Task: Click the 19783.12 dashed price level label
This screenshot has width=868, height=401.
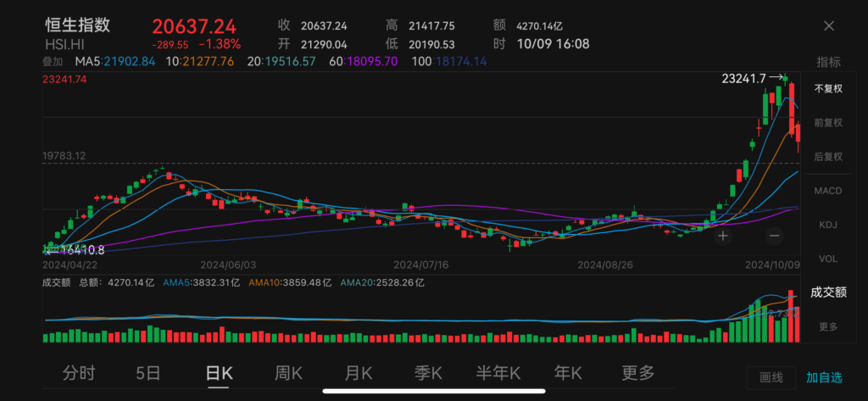Action: [x=64, y=156]
